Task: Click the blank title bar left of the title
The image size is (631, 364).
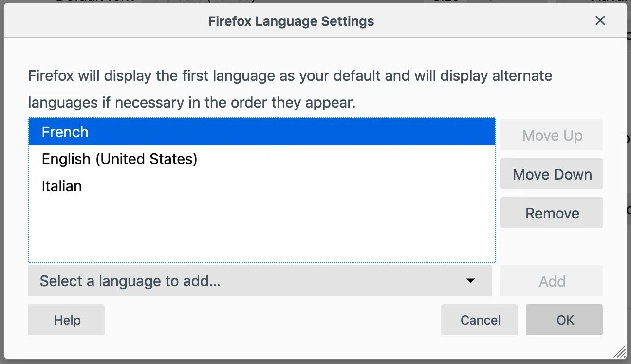Action: click(x=97, y=21)
